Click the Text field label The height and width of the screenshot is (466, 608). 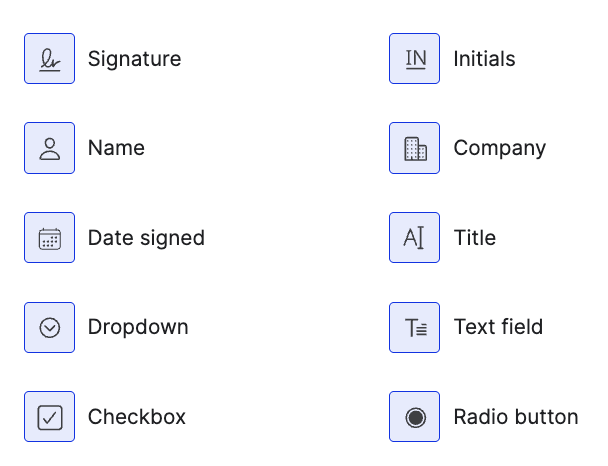pyautogui.click(x=498, y=327)
